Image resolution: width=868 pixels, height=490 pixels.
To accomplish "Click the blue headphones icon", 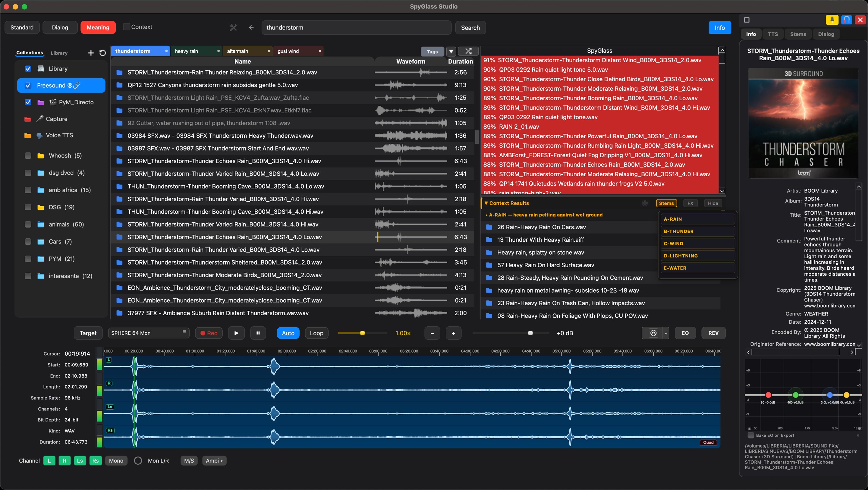I will click(x=846, y=20).
